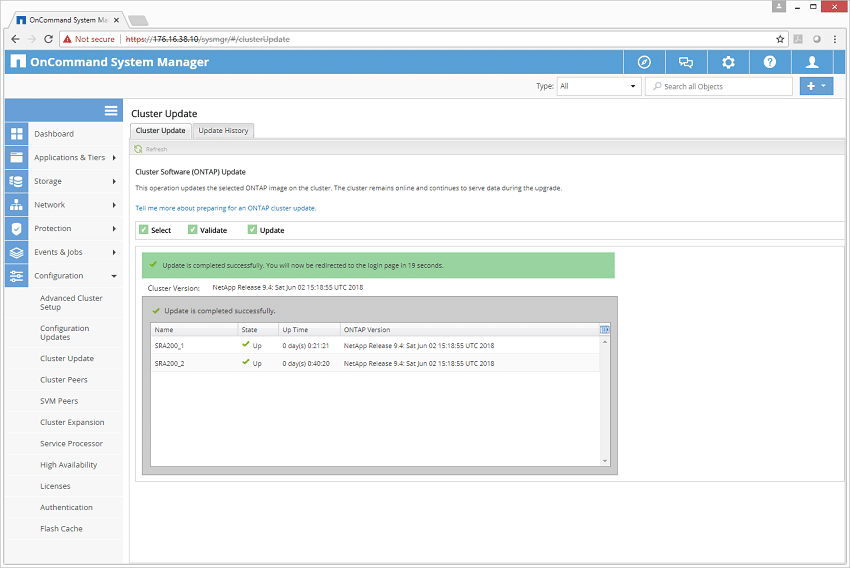Collapse the Configuration submenu arrow
The image size is (850, 568).
tap(114, 276)
